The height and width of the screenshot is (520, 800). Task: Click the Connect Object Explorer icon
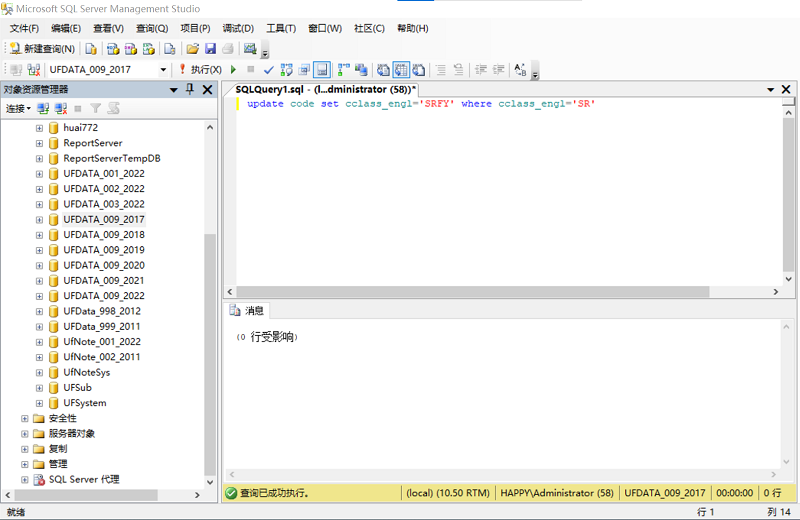(x=43, y=108)
